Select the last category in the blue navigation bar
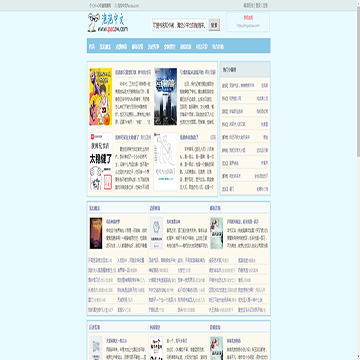The image size is (360, 360). click(218, 47)
